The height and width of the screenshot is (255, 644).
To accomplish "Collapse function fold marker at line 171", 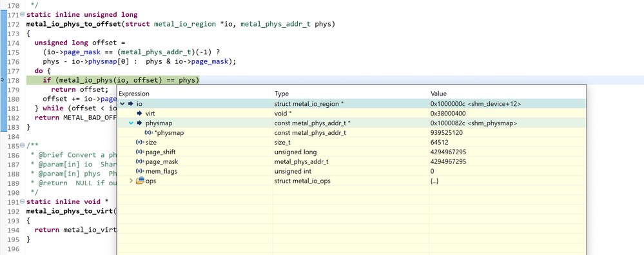I will 23,14.
